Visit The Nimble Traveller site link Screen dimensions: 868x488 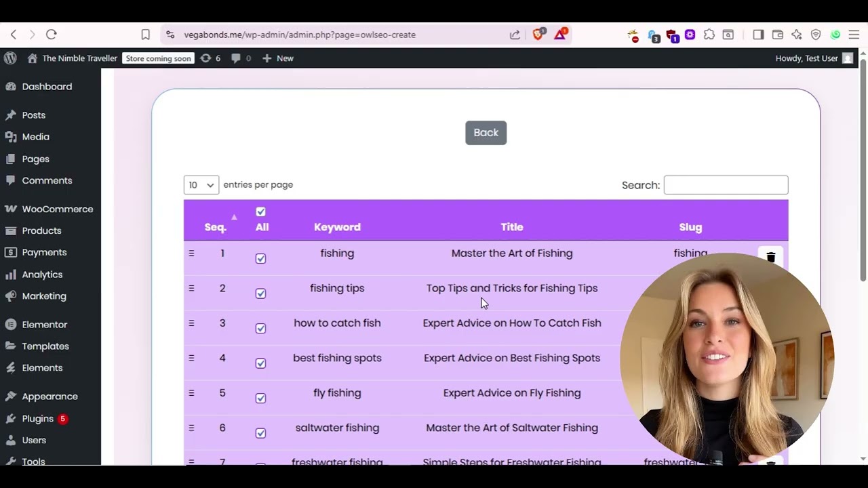point(72,58)
